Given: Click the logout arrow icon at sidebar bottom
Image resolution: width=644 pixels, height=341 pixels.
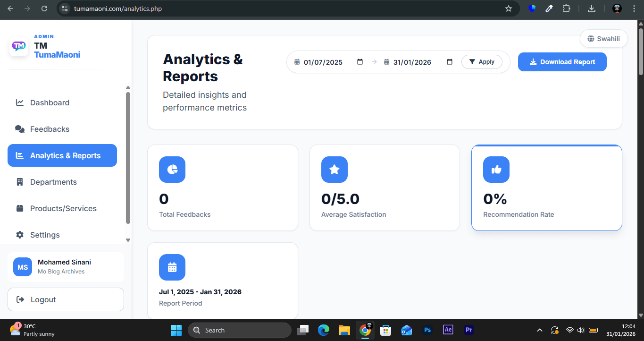Looking at the screenshot, I should (20, 299).
